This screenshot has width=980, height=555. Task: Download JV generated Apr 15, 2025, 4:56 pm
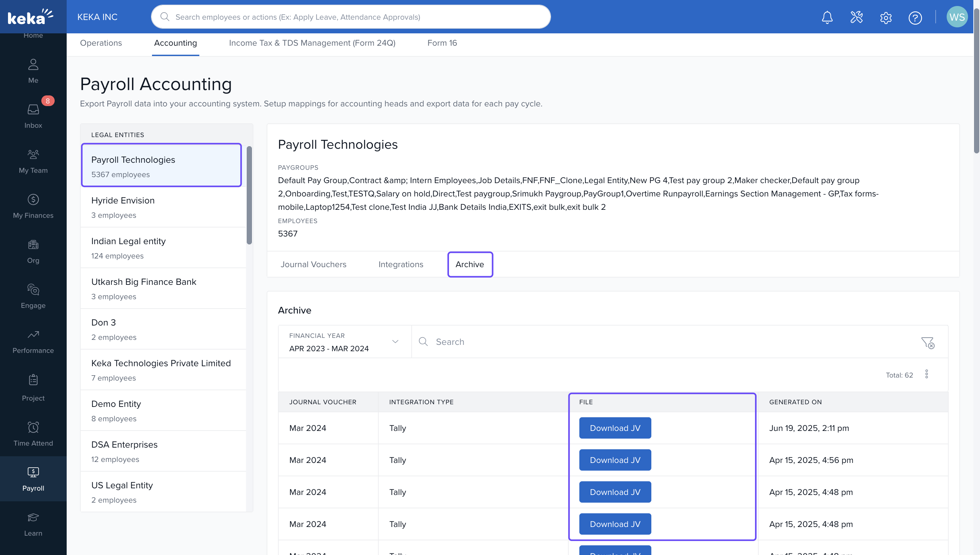[x=615, y=460]
